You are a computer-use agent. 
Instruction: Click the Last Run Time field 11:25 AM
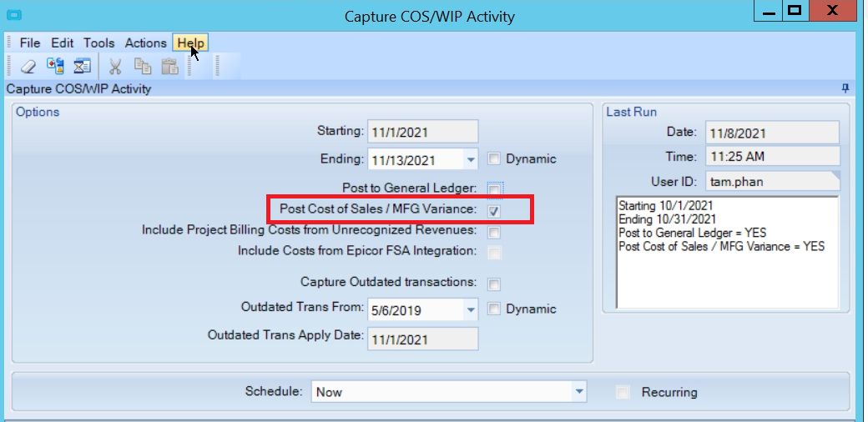(773, 157)
